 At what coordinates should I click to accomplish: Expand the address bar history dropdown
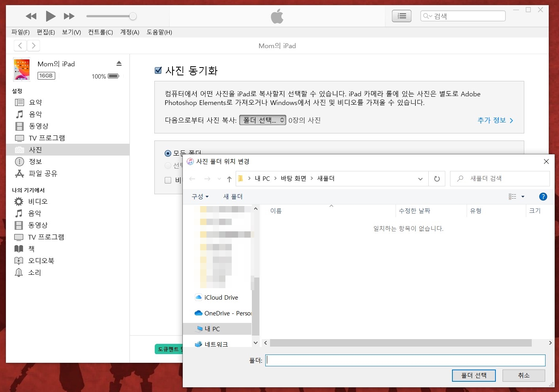coord(420,179)
